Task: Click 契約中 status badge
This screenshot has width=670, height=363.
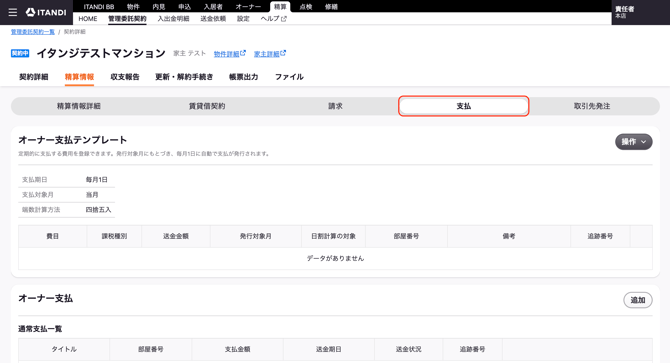Action: point(20,53)
